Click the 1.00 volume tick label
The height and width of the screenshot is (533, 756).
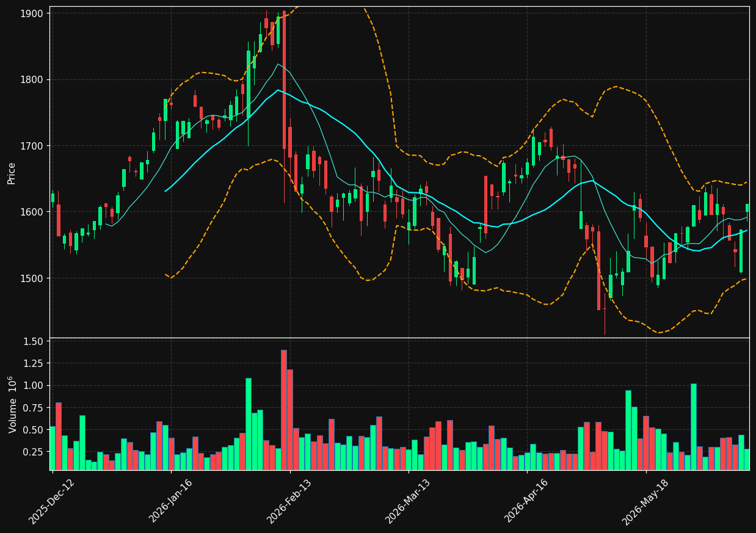point(32,385)
